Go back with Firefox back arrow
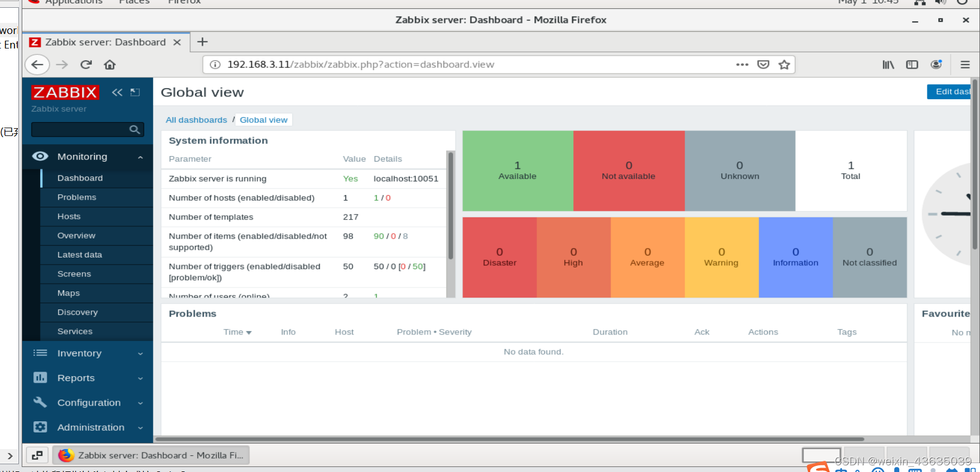The image size is (980, 472). pyautogui.click(x=37, y=65)
